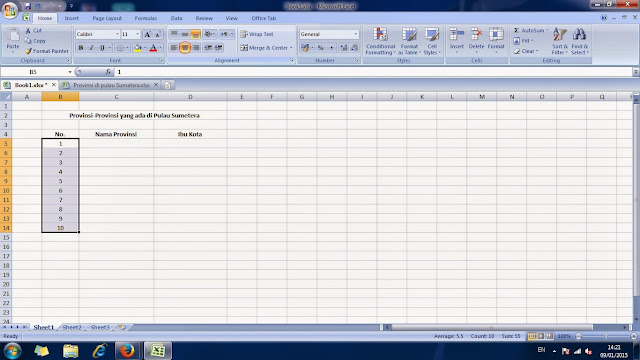Increase indent in Alignment group
Screen dimensions: 640x360
219,48
